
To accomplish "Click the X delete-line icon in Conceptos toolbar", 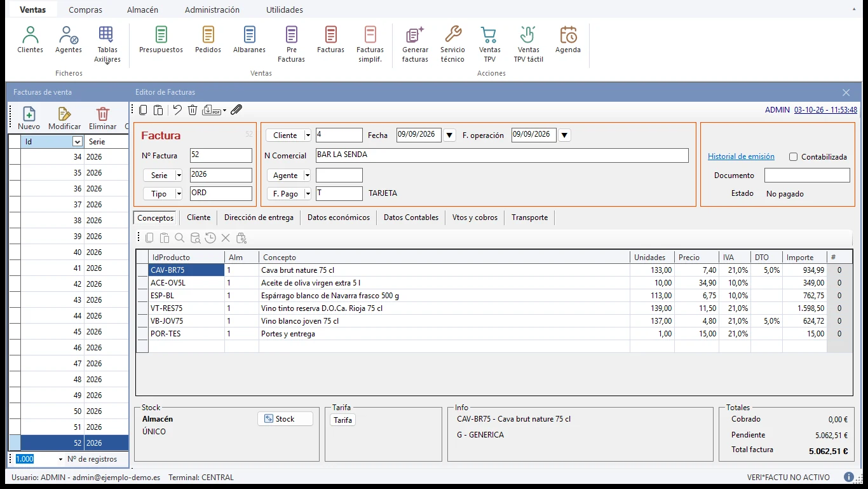I will 226,238.
